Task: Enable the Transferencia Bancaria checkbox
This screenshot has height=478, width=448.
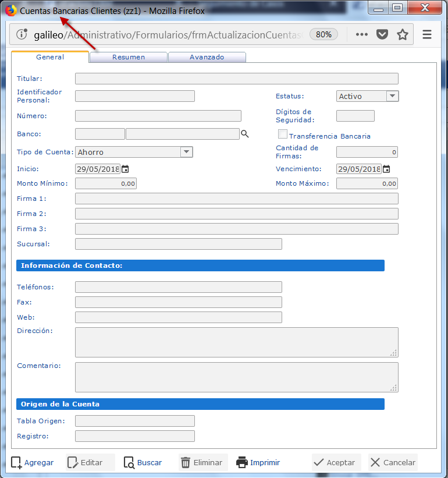Action: click(283, 134)
